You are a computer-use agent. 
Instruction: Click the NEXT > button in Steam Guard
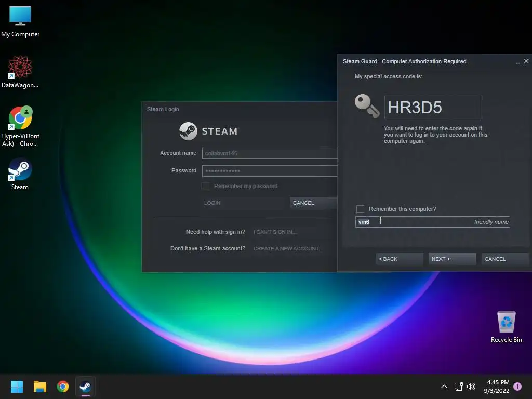(453, 259)
